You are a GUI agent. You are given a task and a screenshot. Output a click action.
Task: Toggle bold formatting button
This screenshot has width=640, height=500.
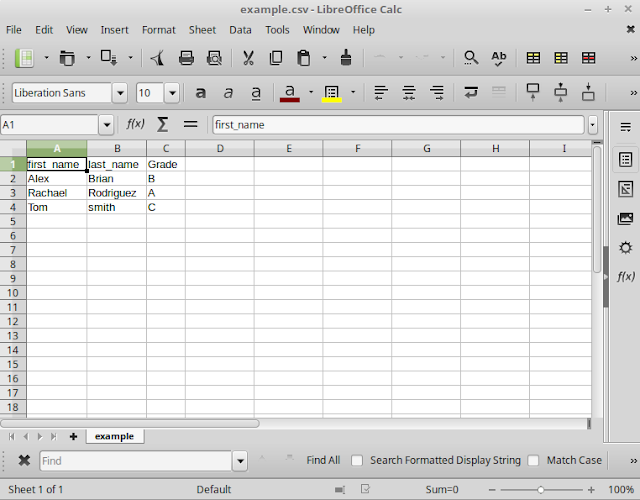pos(200,93)
